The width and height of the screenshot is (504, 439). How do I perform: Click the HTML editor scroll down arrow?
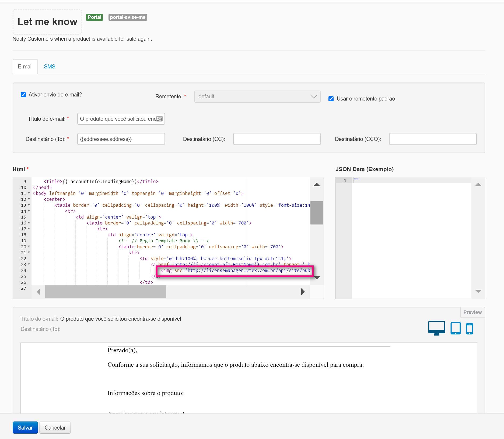point(317,278)
